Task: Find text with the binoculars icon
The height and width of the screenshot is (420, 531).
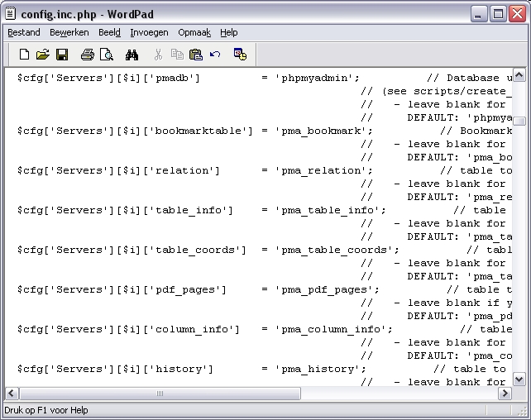Action: click(x=132, y=55)
